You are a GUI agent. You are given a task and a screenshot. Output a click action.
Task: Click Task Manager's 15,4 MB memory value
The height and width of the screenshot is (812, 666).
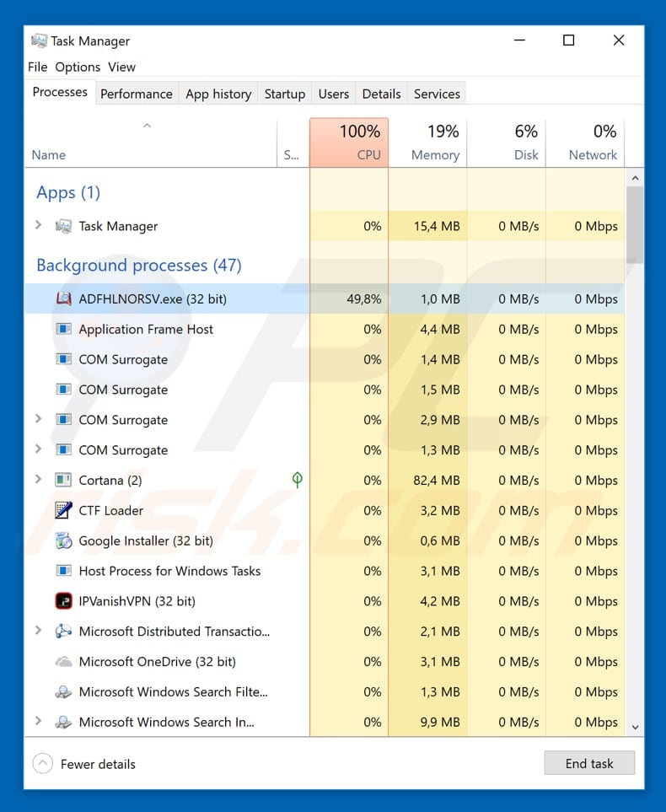(x=437, y=226)
